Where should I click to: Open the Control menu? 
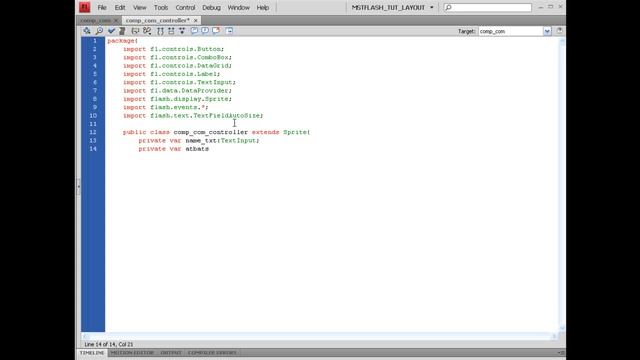[185, 7]
